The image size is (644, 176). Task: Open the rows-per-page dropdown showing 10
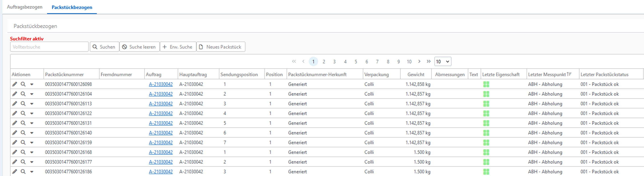point(442,62)
